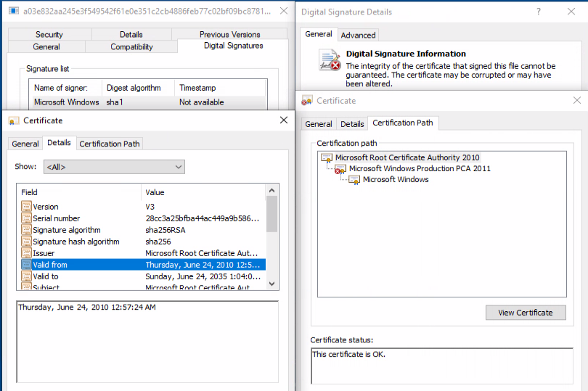Viewport: 588px width, 391px height.
Task: Click the invalid digital signature warning icon
Action: (x=330, y=60)
